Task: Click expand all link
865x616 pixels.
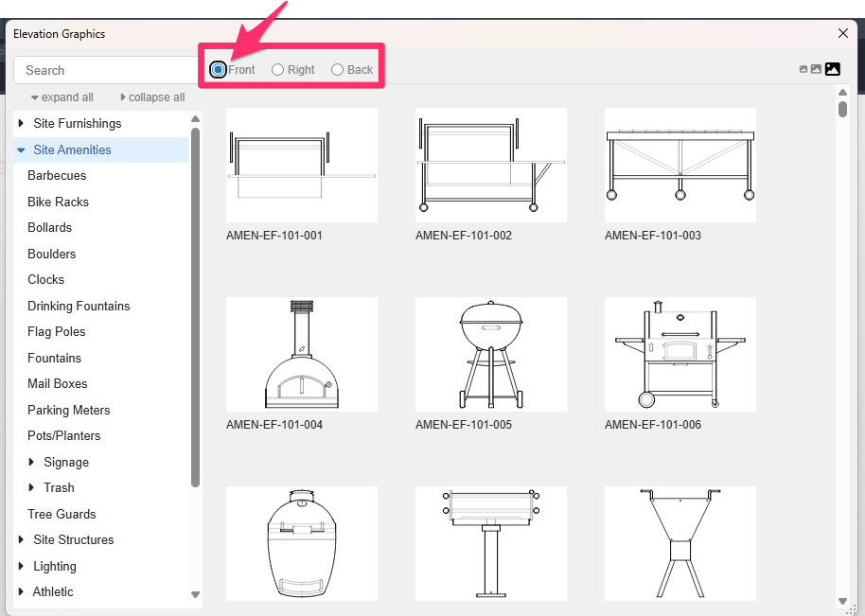Action: pyautogui.click(x=62, y=97)
